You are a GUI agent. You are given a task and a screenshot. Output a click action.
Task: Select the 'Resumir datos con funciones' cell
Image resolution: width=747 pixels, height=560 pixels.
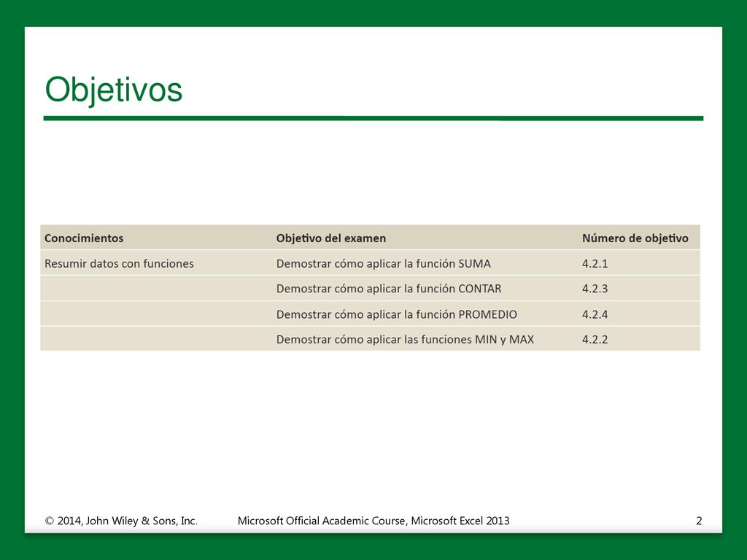pyautogui.click(x=119, y=263)
